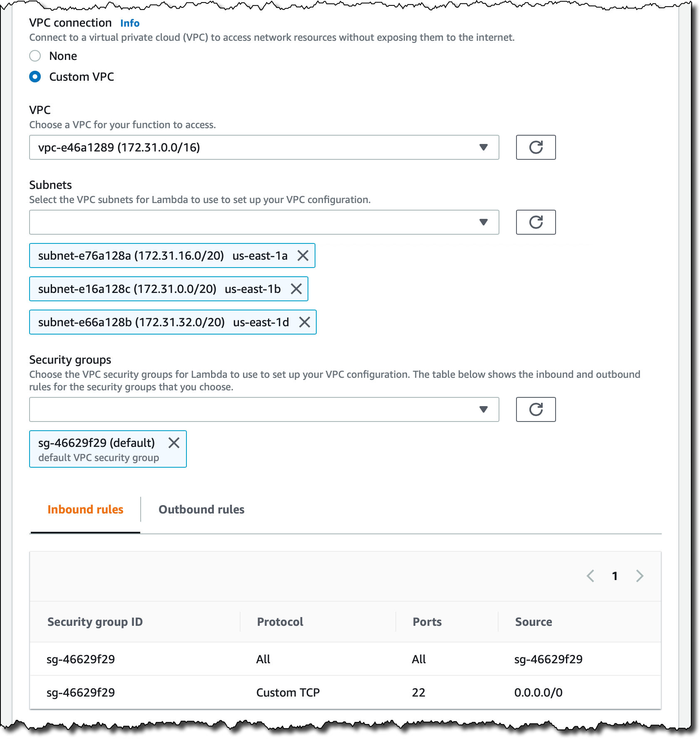Click port 22 cell

click(x=418, y=692)
